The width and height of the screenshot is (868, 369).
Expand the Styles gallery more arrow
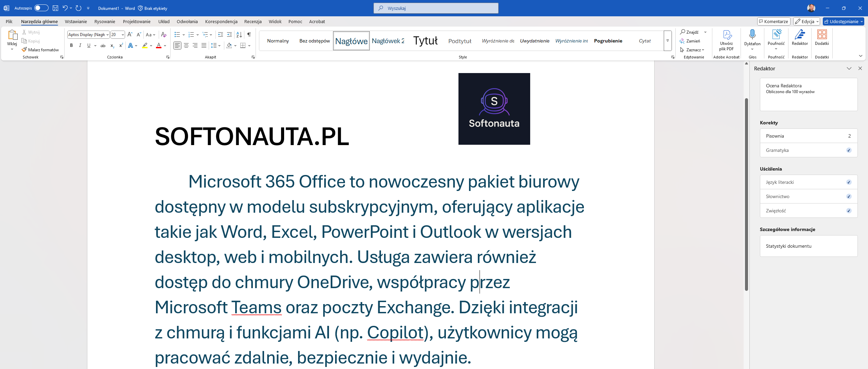(x=667, y=41)
